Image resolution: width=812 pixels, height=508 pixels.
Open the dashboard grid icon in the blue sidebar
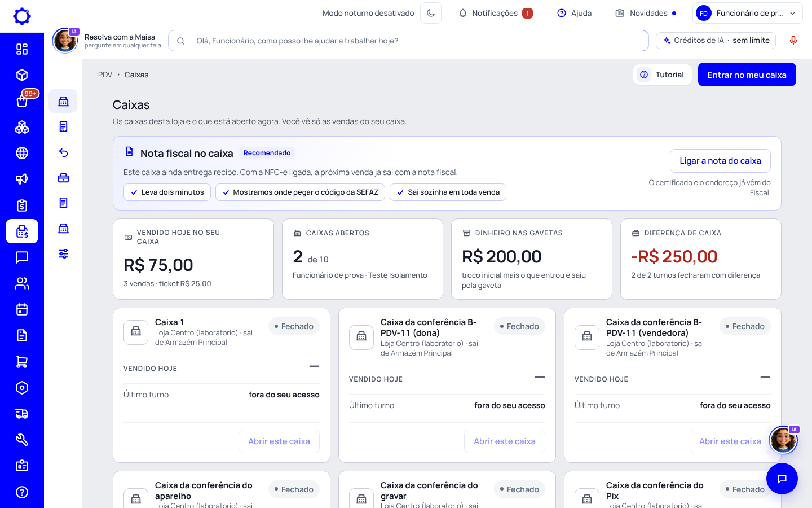coord(22,49)
